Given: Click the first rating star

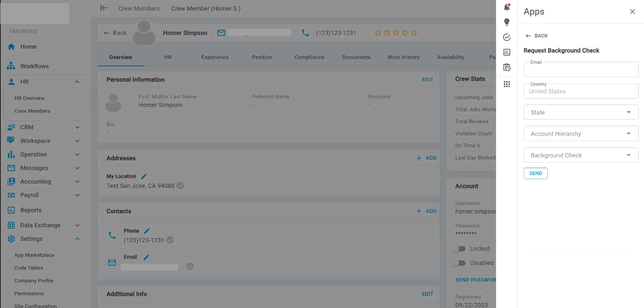Looking at the screenshot, I should 378,33.
